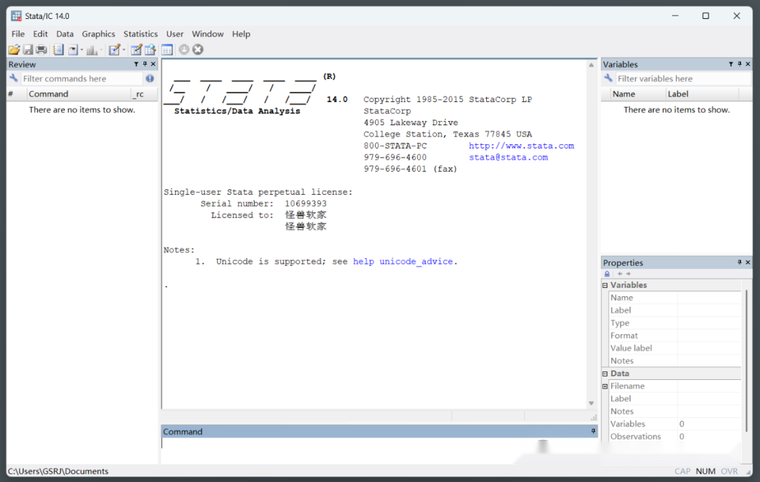This screenshot has height=482, width=760.
Task: Pin the Variables panel
Action: click(740, 64)
